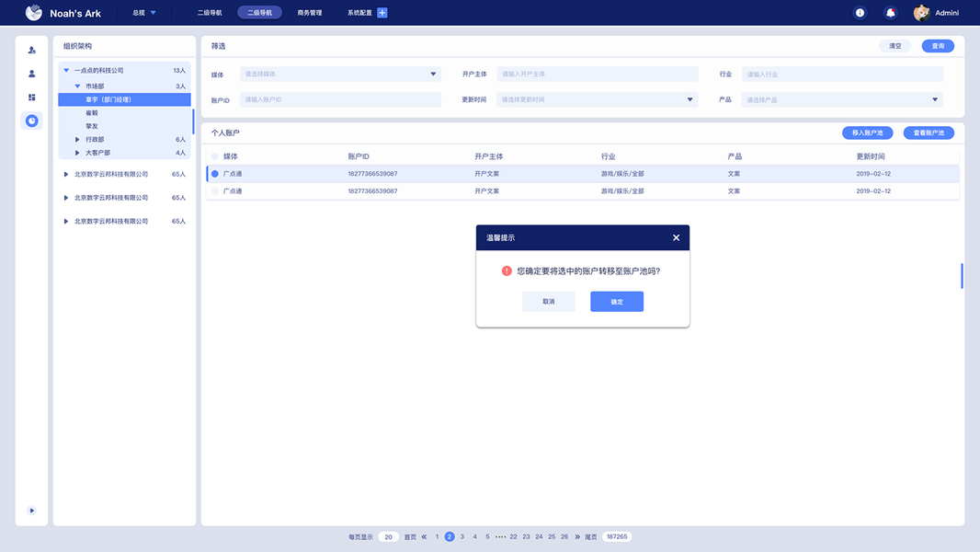Viewport: 980px width, 552px height.
Task: Select the highlighted sidebar pie-chart icon
Action: coord(32,121)
